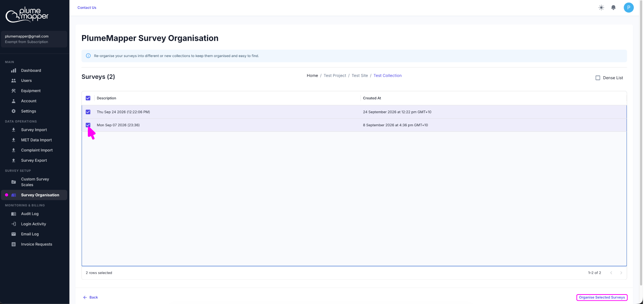The image size is (644, 304).
Task: Click Test Collection breadcrumb
Action: tap(387, 76)
